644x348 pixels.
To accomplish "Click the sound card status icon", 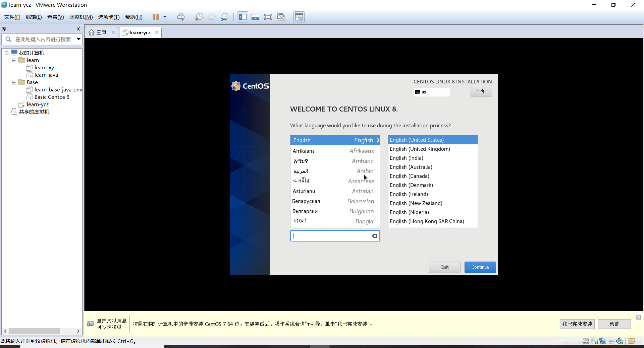I will 619,341.
